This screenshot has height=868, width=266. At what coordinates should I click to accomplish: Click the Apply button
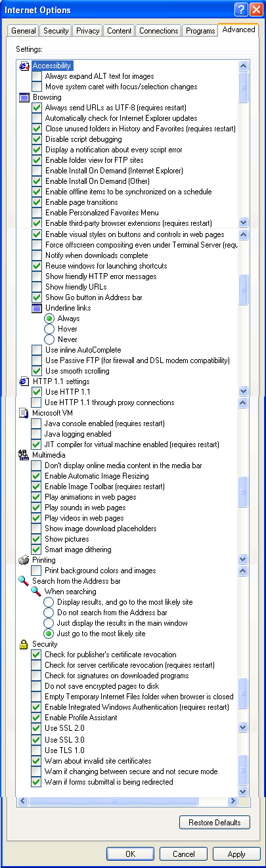tap(236, 854)
